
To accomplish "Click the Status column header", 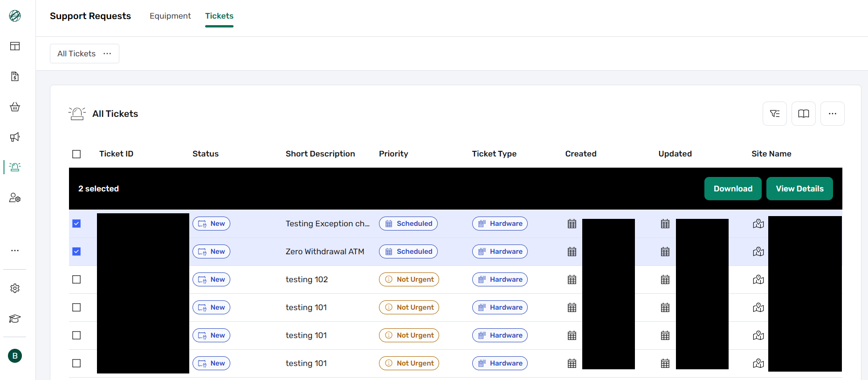I will point(206,154).
